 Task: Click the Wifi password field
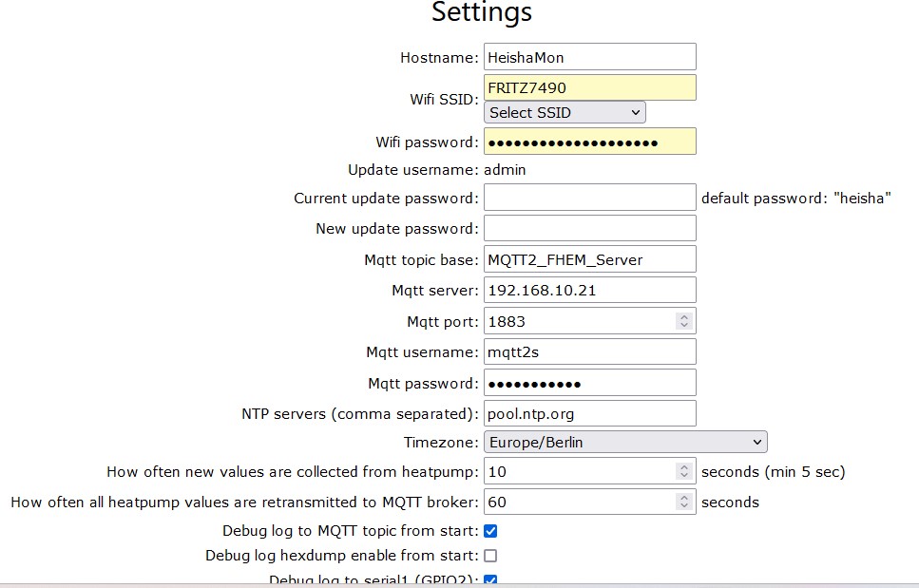[x=589, y=142]
